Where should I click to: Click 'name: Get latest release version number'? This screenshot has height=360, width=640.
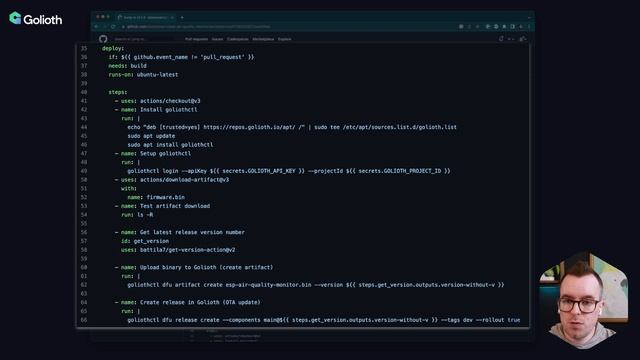[x=180, y=232]
